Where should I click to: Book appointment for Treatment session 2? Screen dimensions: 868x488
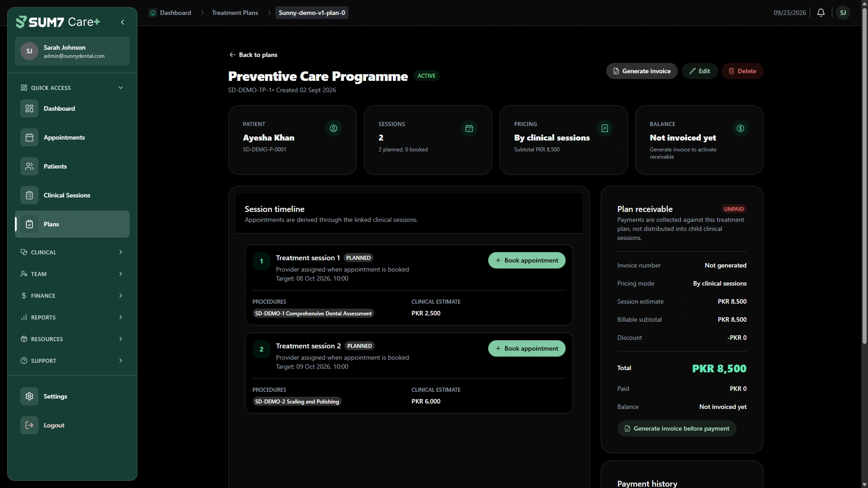(x=527, y=348)
